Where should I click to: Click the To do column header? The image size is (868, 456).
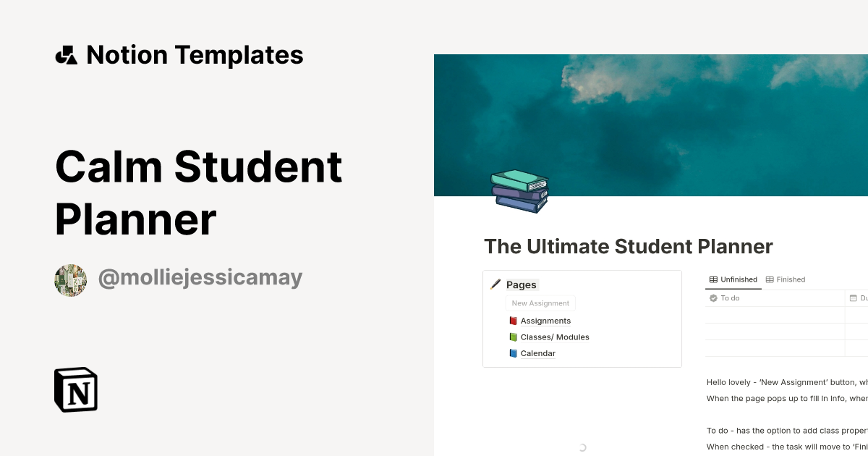(x=730, y=297)
